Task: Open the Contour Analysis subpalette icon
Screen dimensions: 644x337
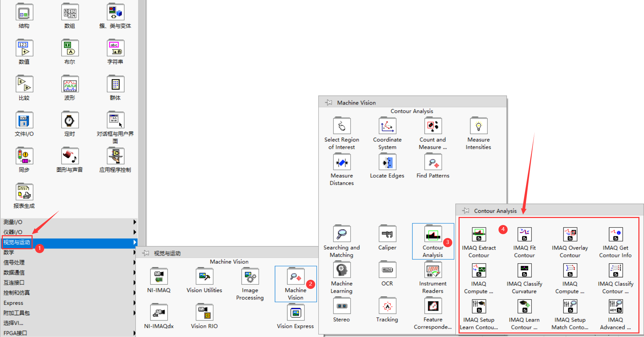Action: click(x=433, y=233)
